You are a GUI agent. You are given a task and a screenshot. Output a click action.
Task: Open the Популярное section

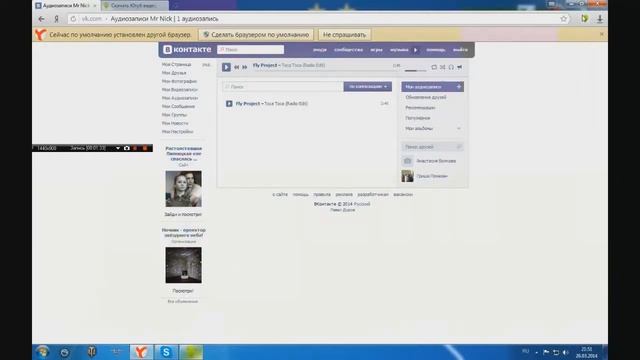point(418,118)
